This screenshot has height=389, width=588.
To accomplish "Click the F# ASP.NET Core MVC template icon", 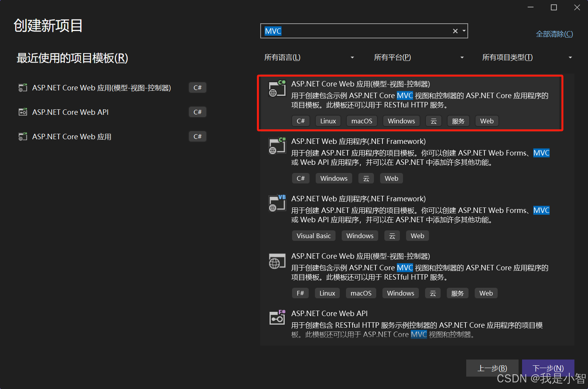I will click(x=277, y=261).
